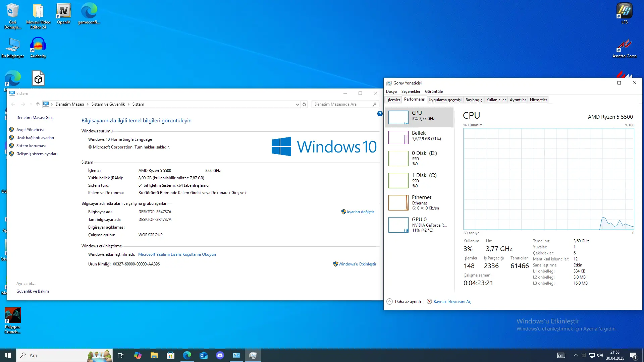Click taskbar Ara search box
Screen dimensions: 644x362
pos(65,355)
